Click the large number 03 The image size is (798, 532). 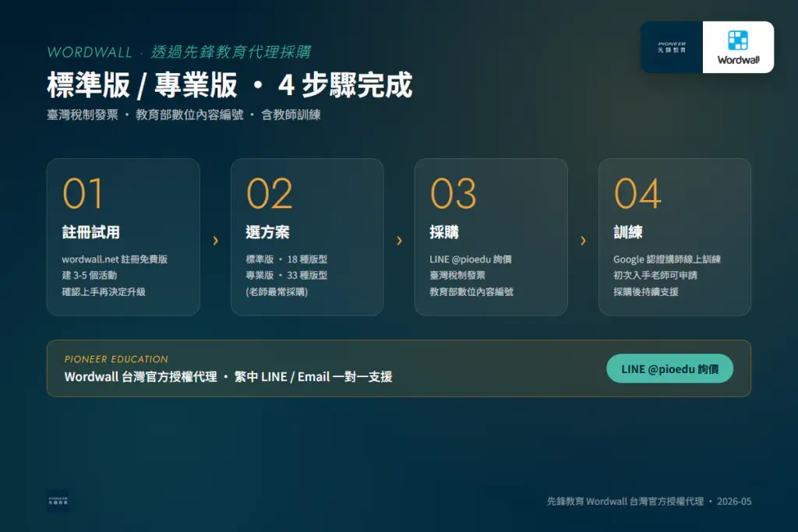[x=454, y=194]
